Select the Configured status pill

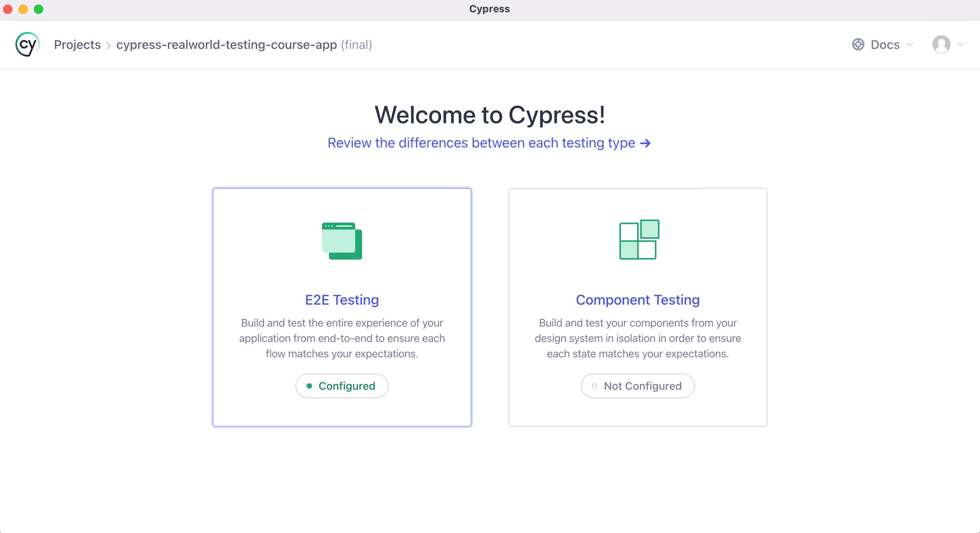(342, 386)
